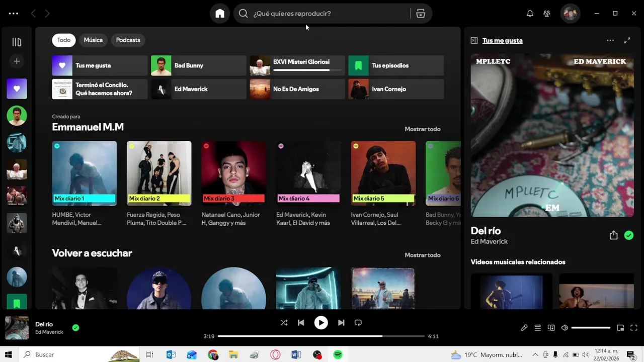The width and height of the screenshot is (644, 362).
Task: Show all for Emmanuel M.M section
Action: [x=423, y=129]
